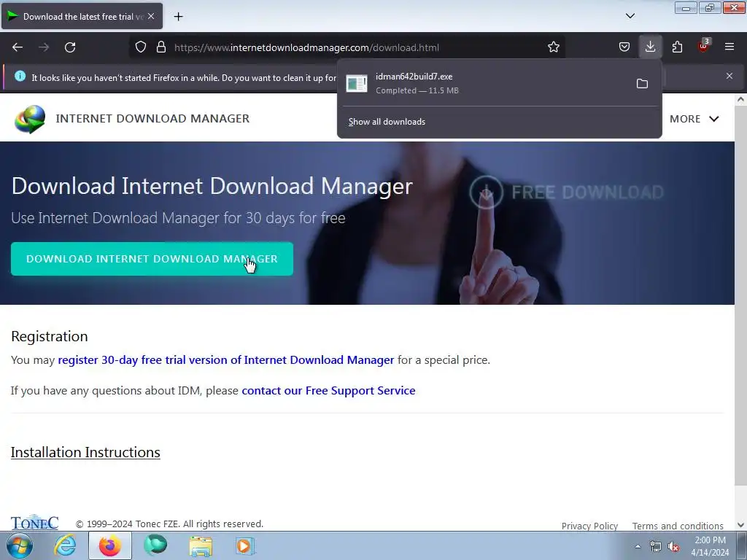The height and width of the screenshot is (560, 747).
Task: Click the muted volume tray icon
Action: click(x=673, y=547)
